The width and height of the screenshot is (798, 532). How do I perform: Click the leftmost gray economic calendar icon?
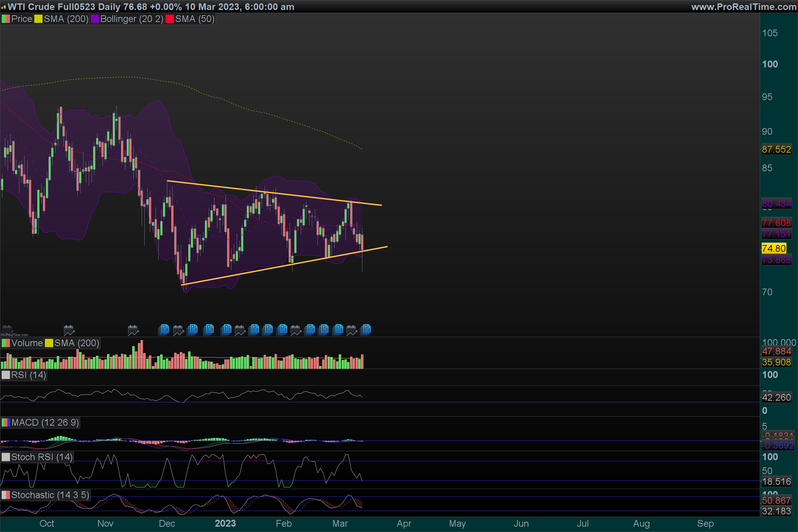(x=7, y=330)
